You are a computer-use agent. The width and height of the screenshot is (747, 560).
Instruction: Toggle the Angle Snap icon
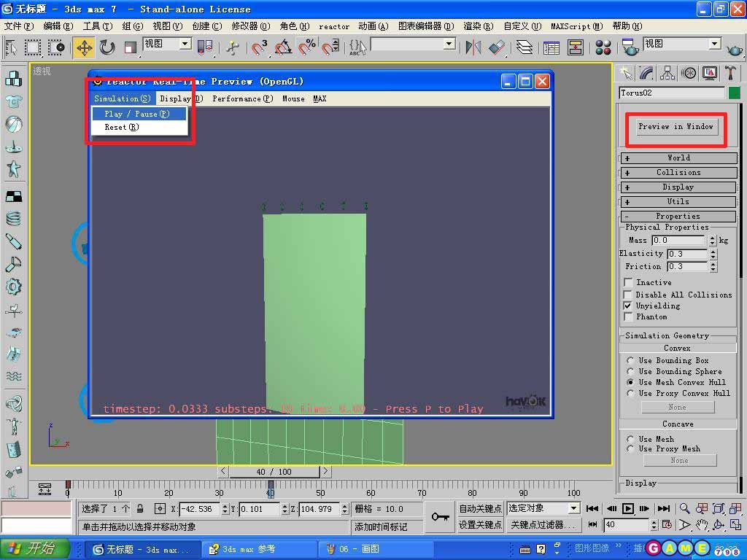(x=283, y=47)
